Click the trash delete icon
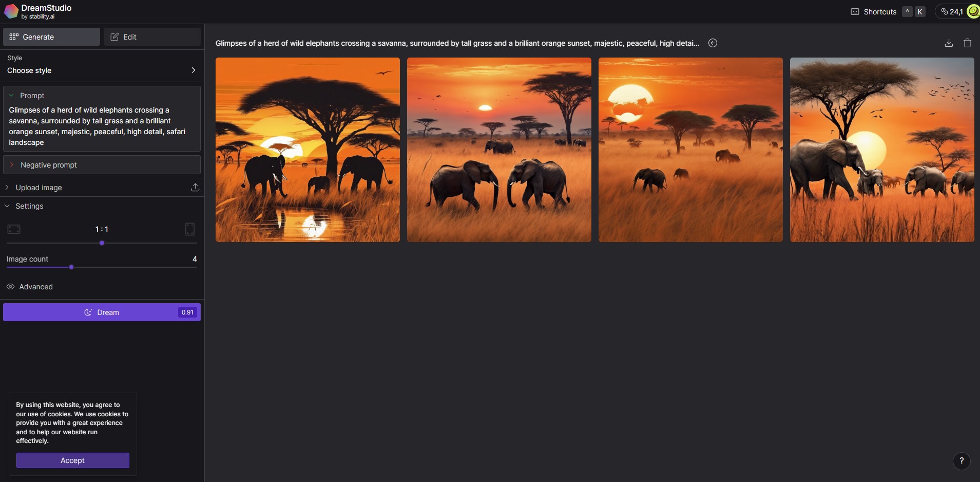 coord(967,43)
